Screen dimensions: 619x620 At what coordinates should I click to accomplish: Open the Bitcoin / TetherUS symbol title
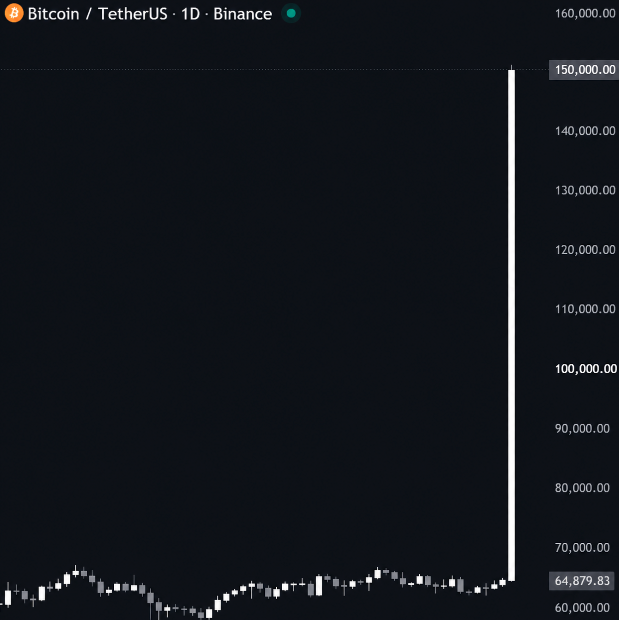98,14
